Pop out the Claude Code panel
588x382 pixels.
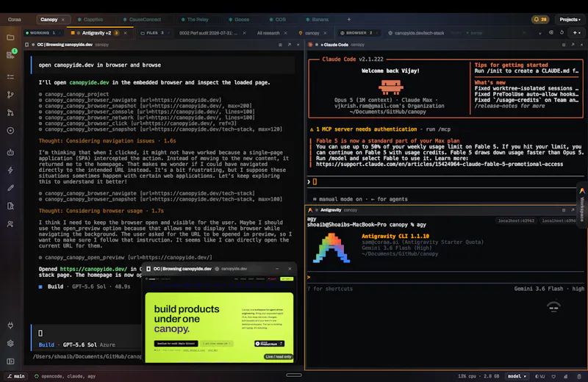(x=573, y=45)
